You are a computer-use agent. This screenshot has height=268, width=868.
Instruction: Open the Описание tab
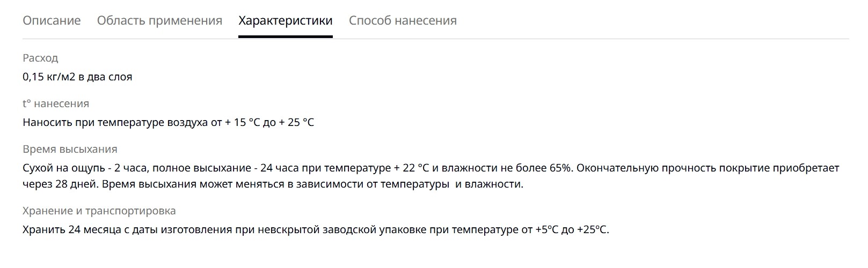click(52, 20)
